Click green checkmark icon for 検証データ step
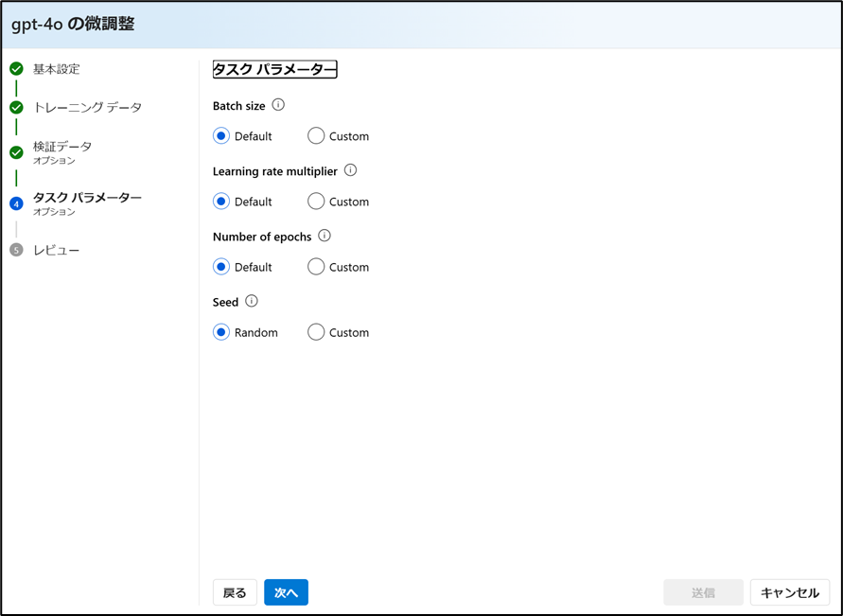 click(17, 152)
